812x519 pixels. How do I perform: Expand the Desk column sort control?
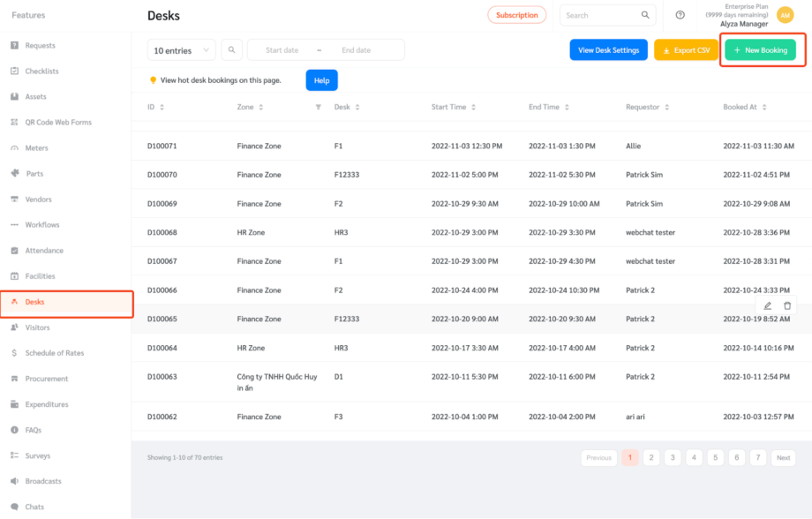click(357, 107)
